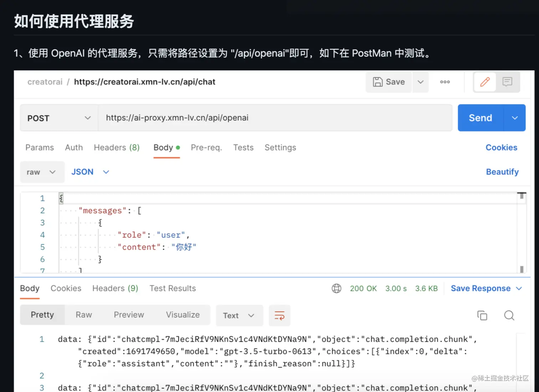Open the JSON language dropdown
Viewport: 539px width, 392px height.
point(89,172)
